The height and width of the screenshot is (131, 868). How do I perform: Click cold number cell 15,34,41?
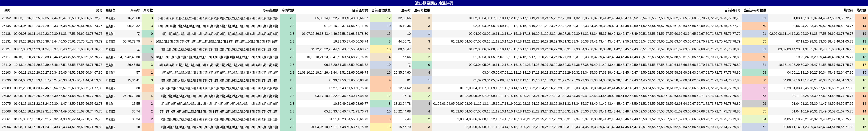134,80
